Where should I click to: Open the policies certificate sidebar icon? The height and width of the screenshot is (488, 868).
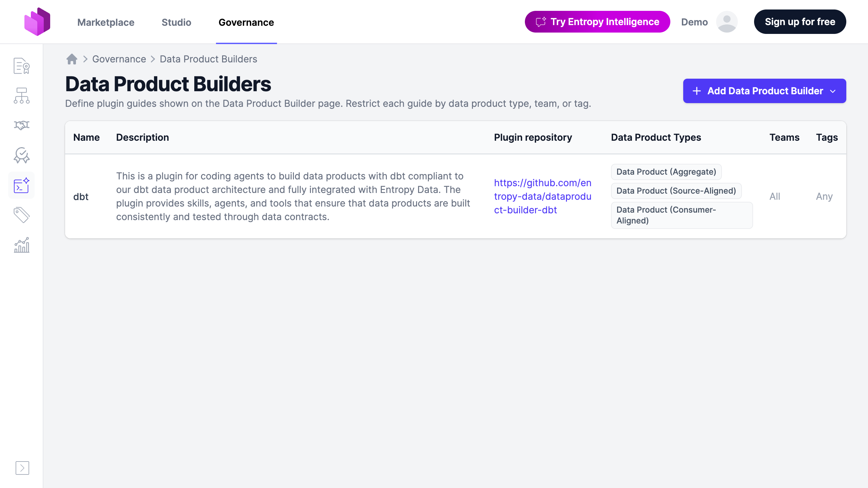pos(22,66)
